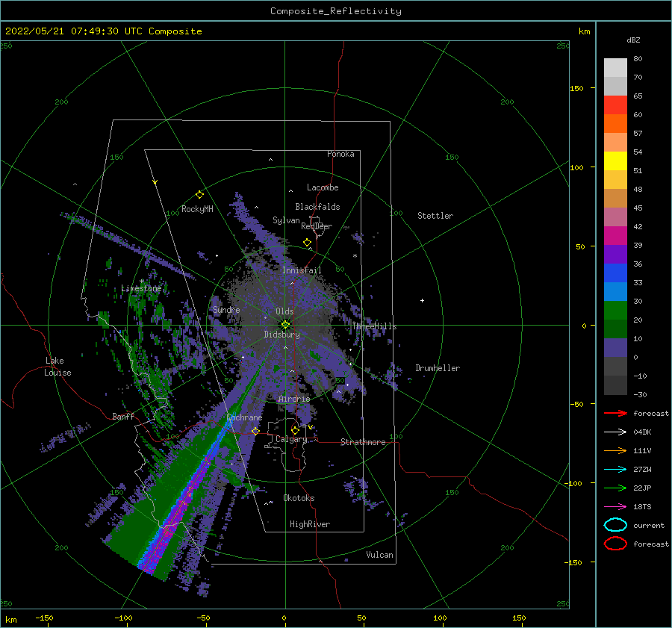Click the ThreeHills label

(374, 326)
